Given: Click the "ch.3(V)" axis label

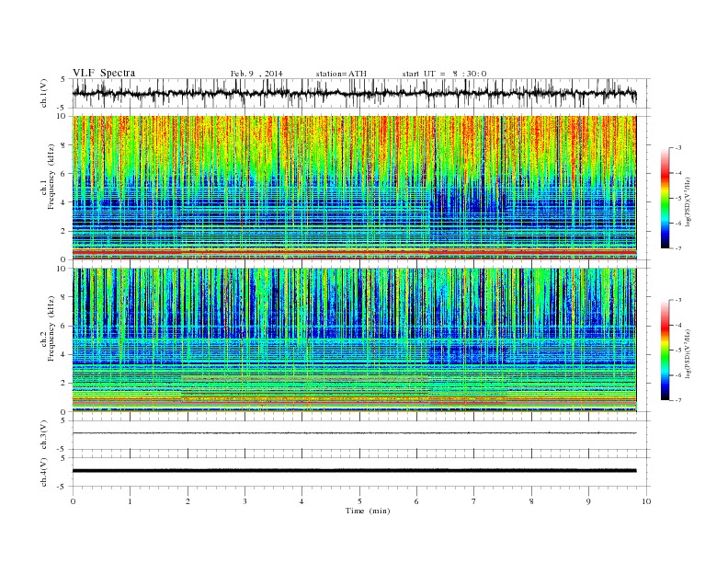Looking at the screenshot, I should [x=44, y=435].
